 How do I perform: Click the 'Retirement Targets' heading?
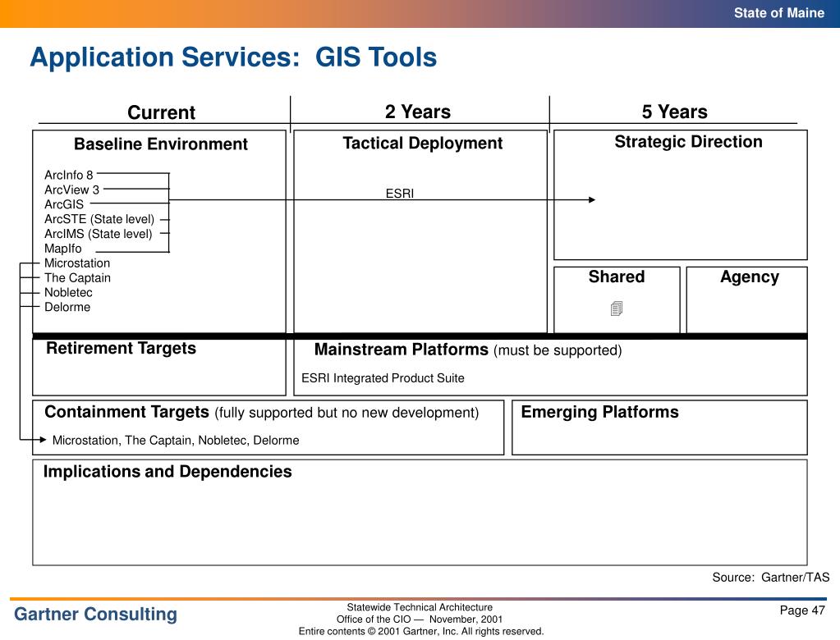click(x=121, y=349)
